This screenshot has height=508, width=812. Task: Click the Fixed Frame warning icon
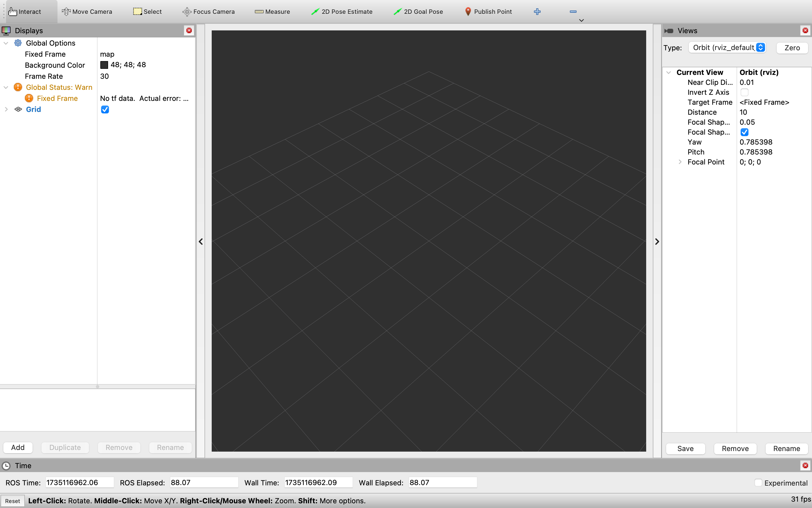[x=29, y=98]
